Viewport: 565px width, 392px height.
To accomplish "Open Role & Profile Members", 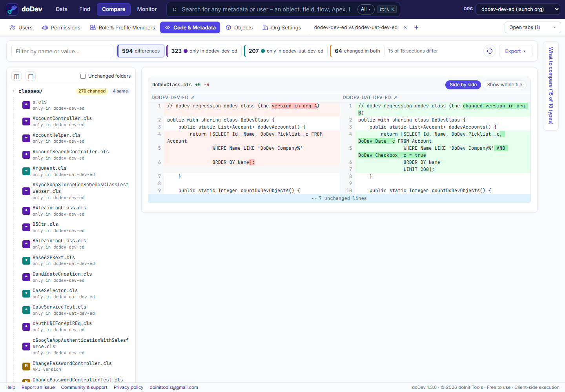I will click(122, 27).
